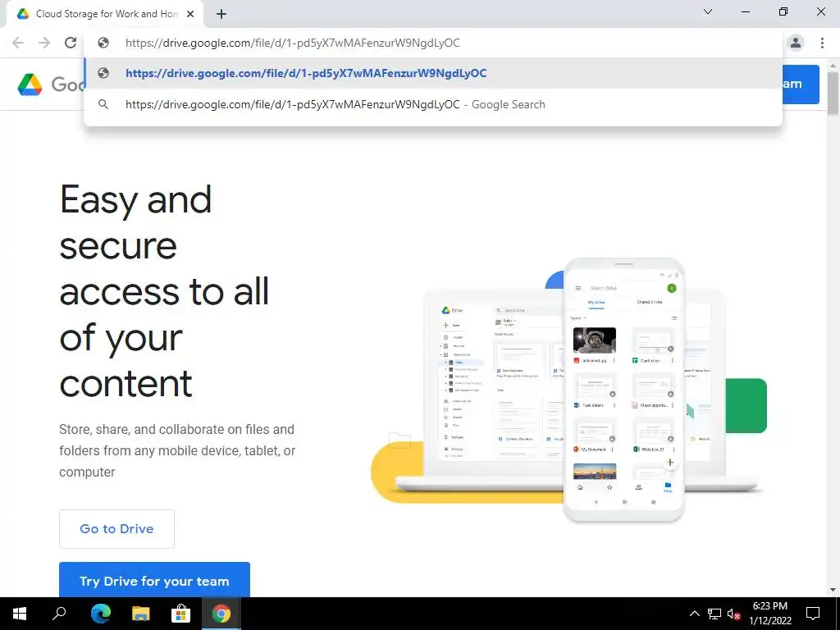Click Try Drive for your team

click(x=154, y=581)
